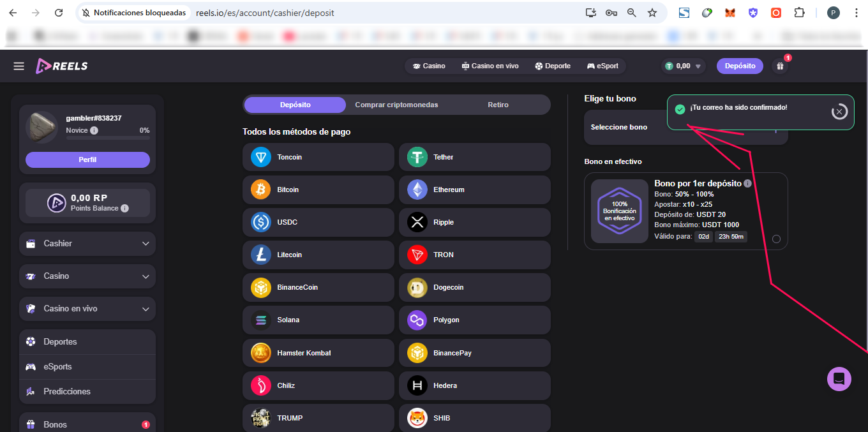Screen dimensions: 868x432
Task: Expand the Cashier section
Action: pyautogui.click(x=87, y=244)
